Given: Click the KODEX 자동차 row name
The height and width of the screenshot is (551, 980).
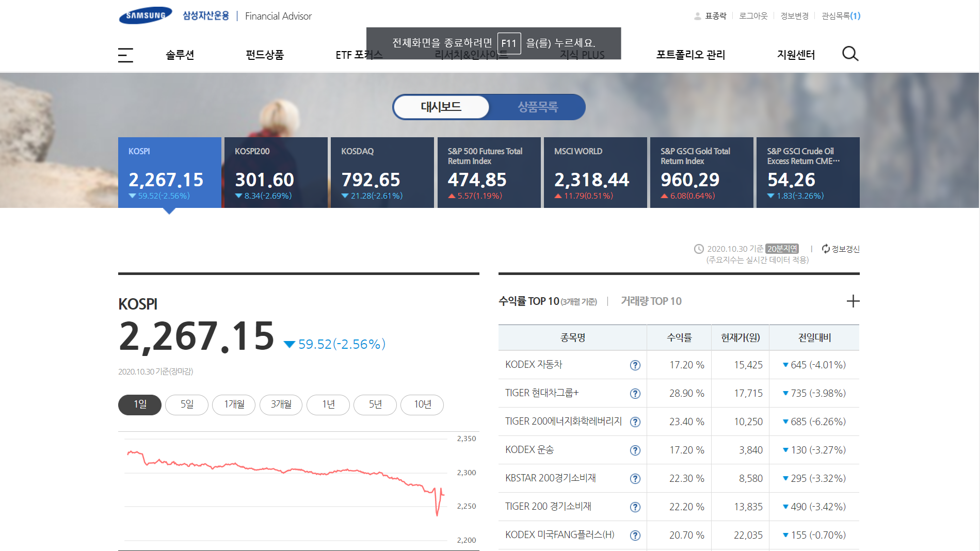Looking at the screenshot, I should pos(534,365).
